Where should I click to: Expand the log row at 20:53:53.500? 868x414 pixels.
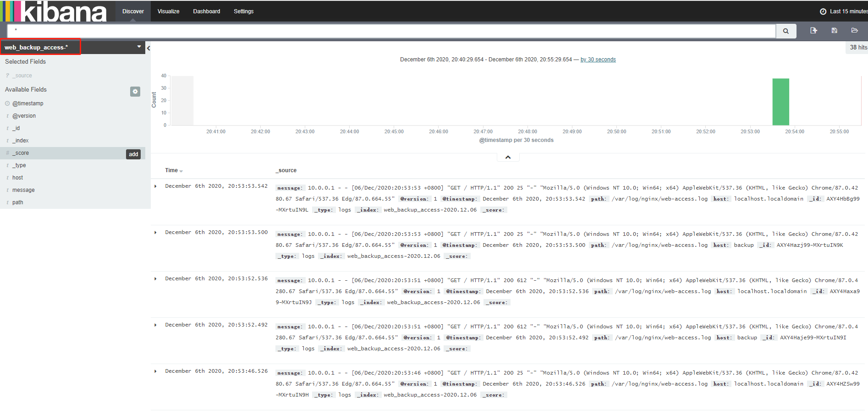click(156, 233)
